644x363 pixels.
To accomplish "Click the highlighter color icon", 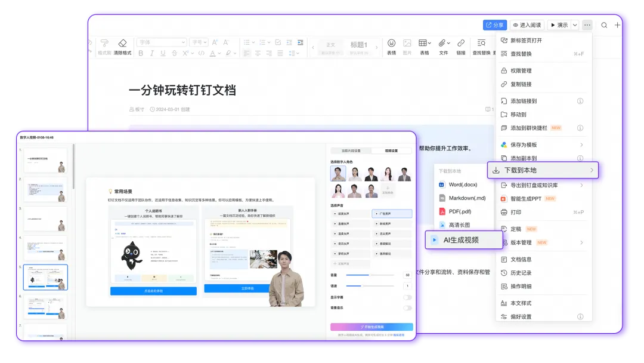I will click(228, 53).
